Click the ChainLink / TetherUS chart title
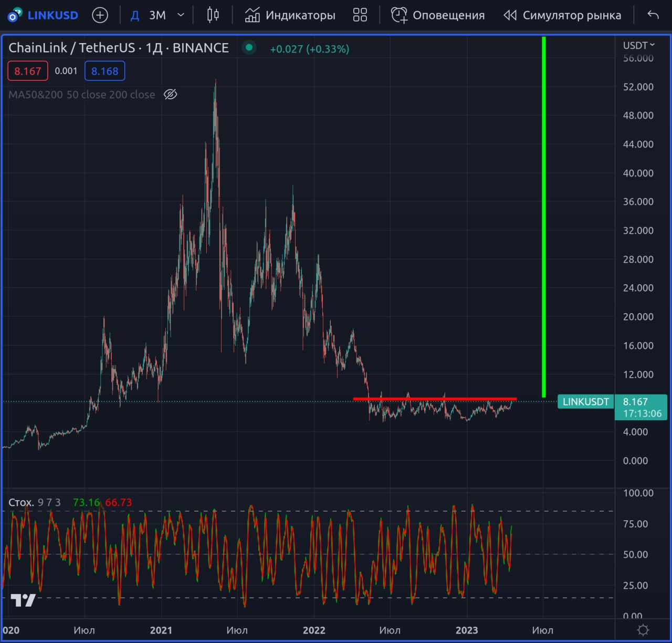 pos(119,48)
